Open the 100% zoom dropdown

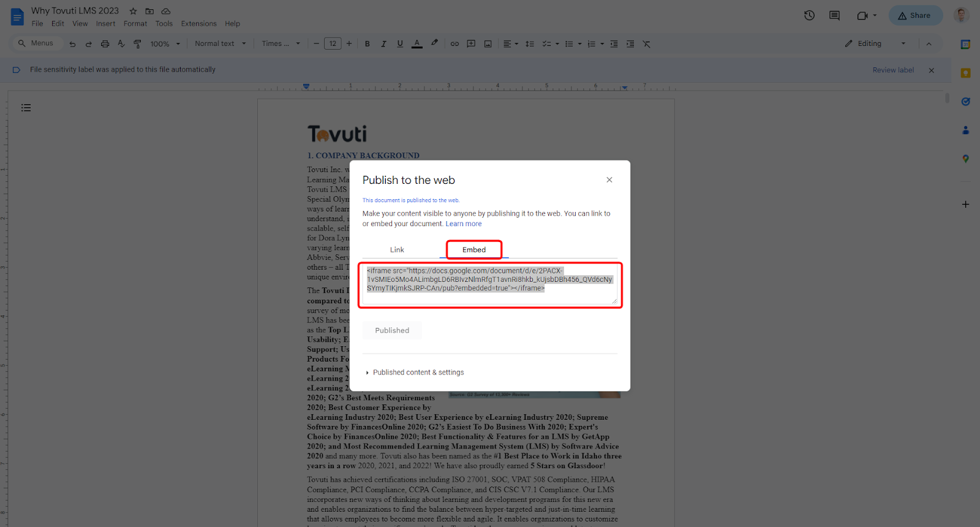click(165, 44)
